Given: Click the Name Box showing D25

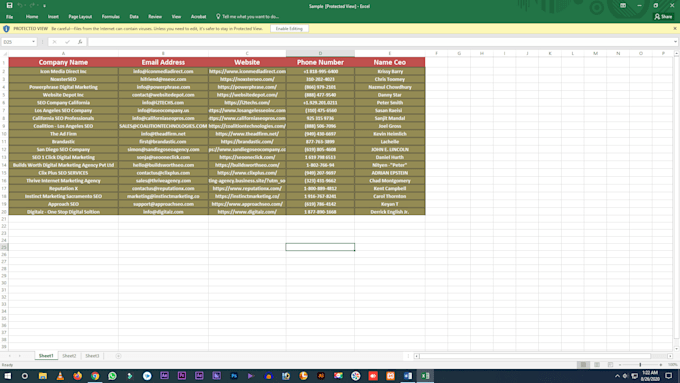Looking at the screenshot, I should coord(16,42).
